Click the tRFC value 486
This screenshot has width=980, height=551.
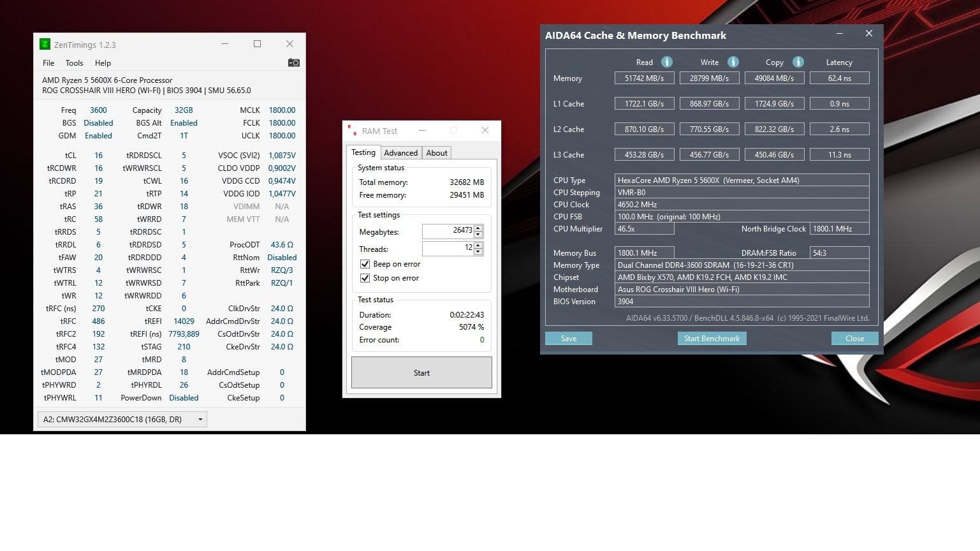coord(98,321)
